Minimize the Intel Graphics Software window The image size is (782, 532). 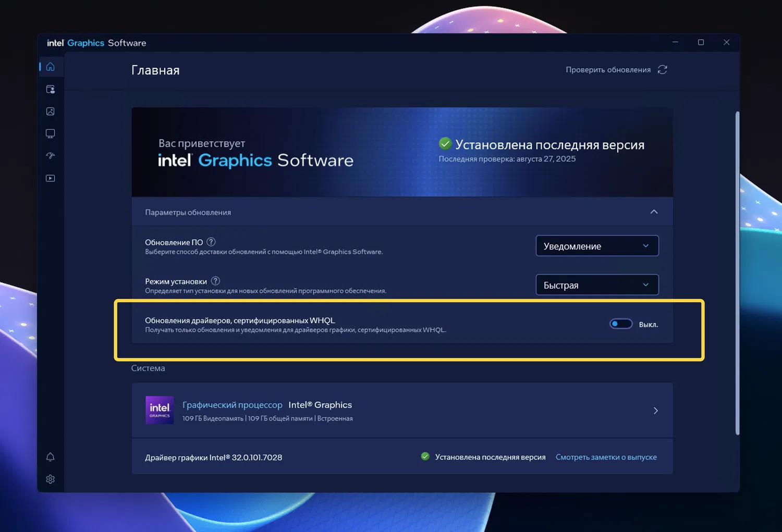pos(675,42)
